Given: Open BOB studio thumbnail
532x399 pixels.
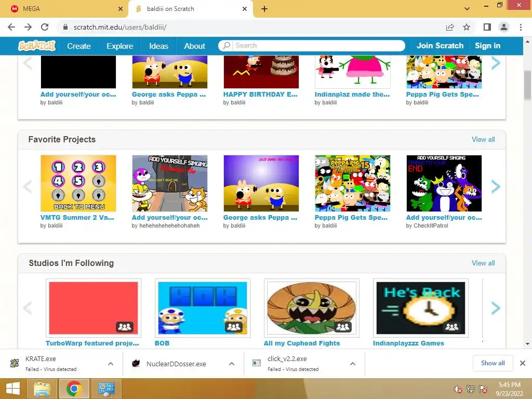Looking at the screenshot, I should point(203,308).
